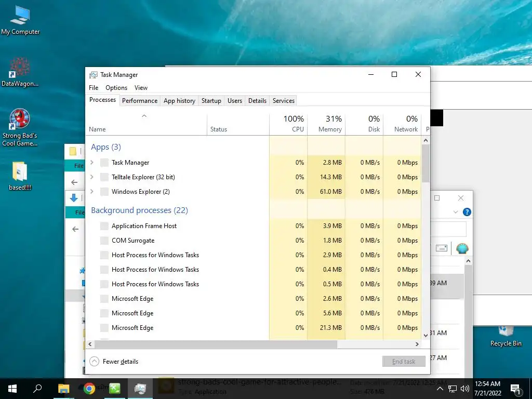
Task: Click the vertical scrollbar up arrow
Action: (426, 140)
